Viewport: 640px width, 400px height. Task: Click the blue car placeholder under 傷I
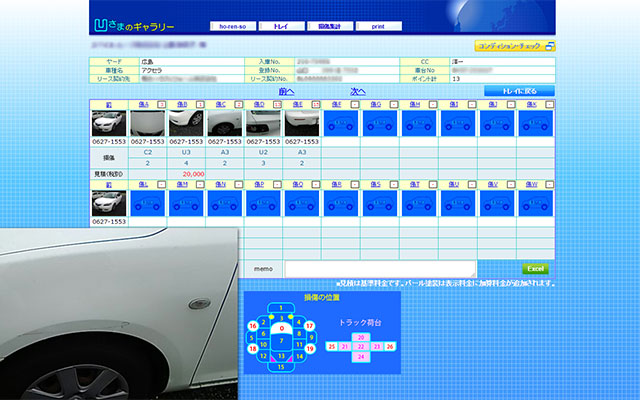458,123
